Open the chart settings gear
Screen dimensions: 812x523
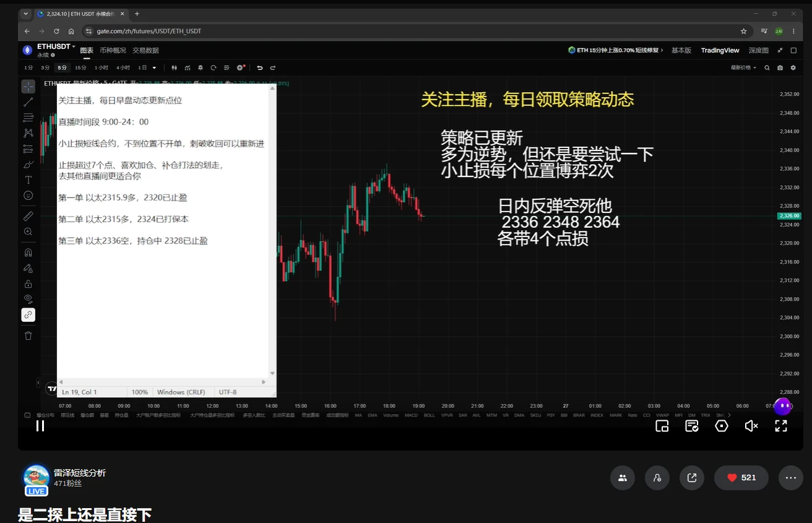tap(793, 67)
